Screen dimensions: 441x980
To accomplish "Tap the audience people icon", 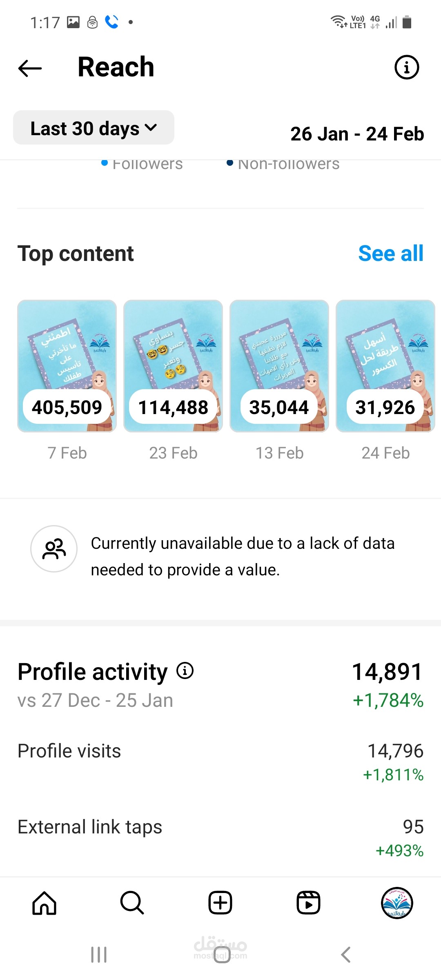I will click(x=54, y=549).
